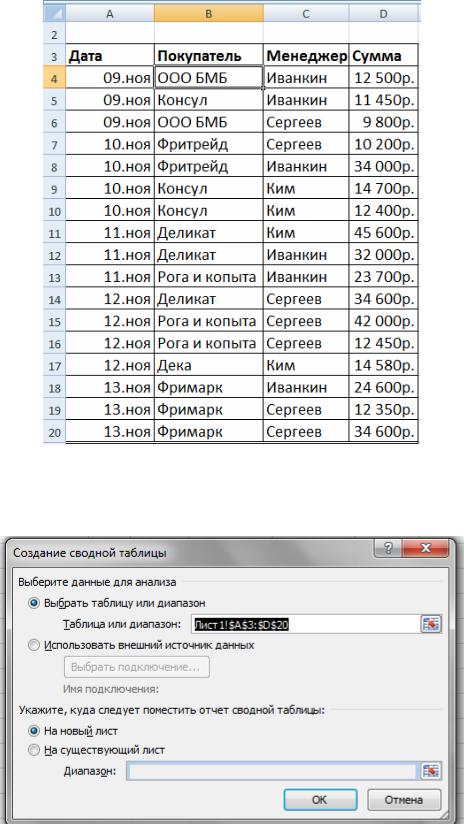The width and height of the screenshot is (464, 824).
Task: Select column D header
Action: [x=384, y=15]
